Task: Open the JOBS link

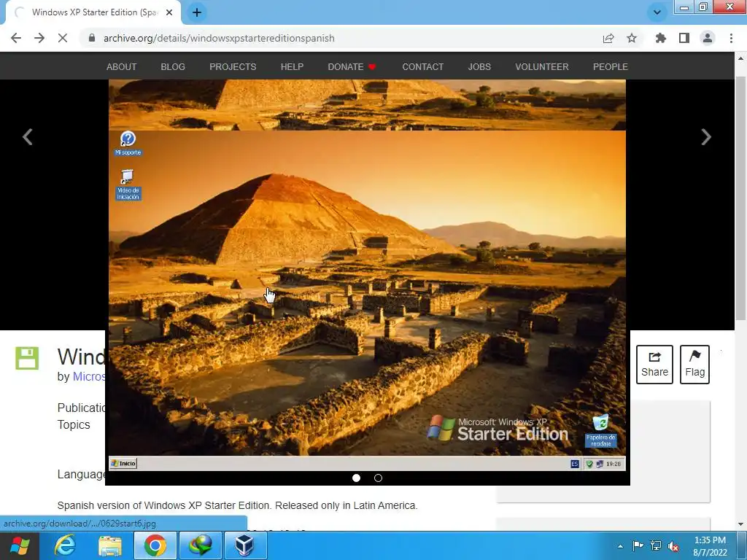Action: coord(479,66)
